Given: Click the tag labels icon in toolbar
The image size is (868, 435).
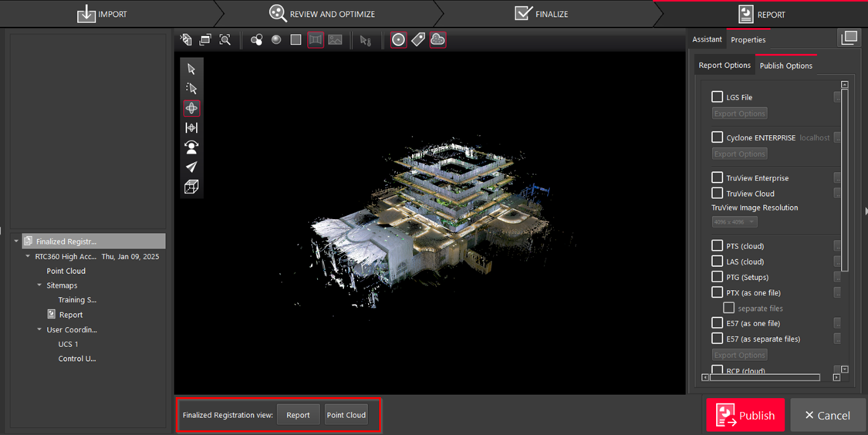Looking at the screenshot, I should 418,39.
